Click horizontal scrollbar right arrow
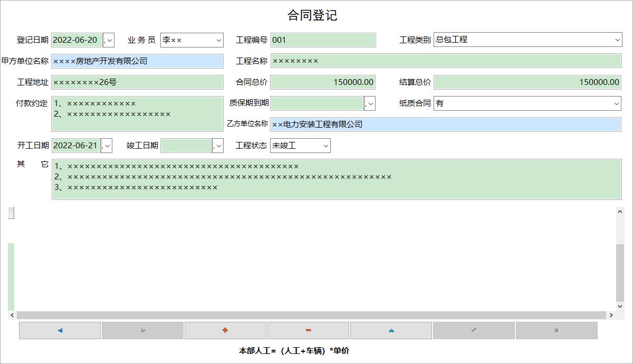The image size is (633, 364). (x=611, y=315)
